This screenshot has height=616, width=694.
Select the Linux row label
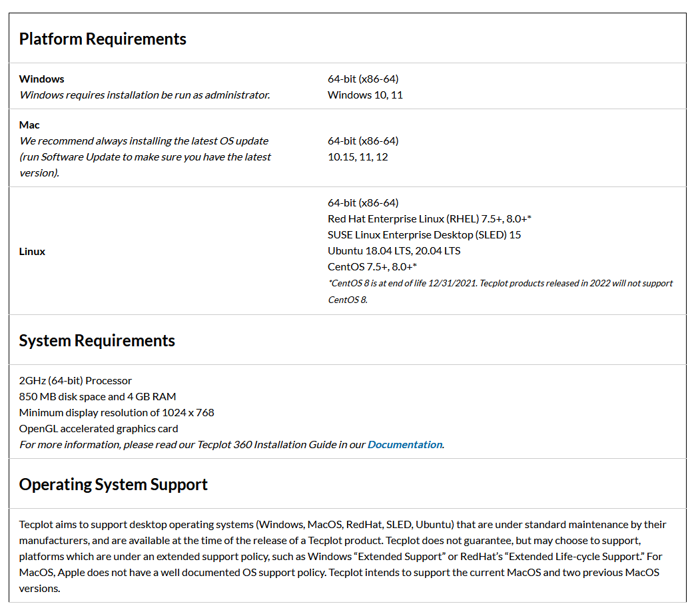click(x=32, y=251)
